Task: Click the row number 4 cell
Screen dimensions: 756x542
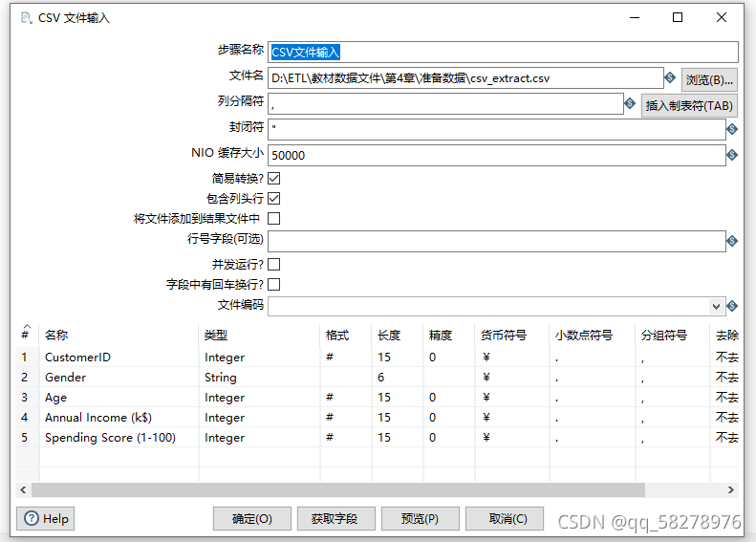Action: 27,418
